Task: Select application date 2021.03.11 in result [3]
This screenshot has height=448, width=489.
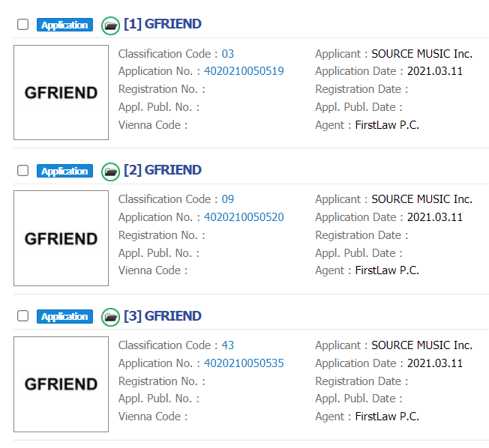Action: coord(435,363)
